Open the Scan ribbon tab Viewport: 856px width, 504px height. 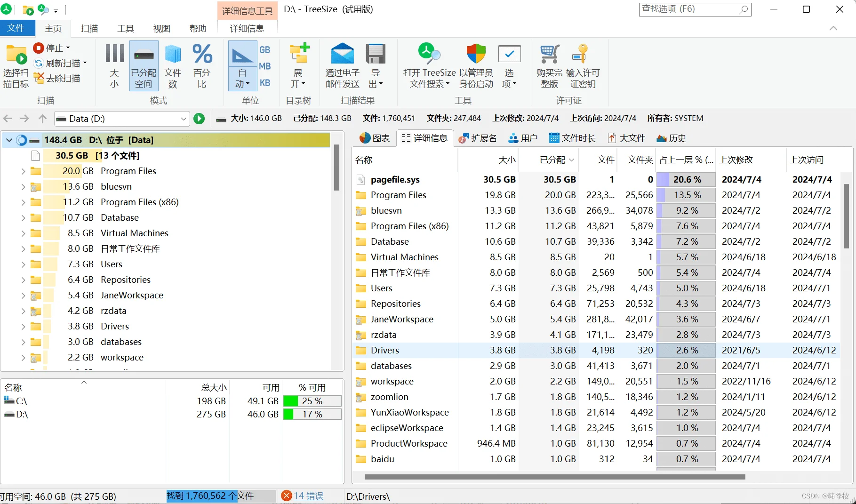[x=89, y=29]
